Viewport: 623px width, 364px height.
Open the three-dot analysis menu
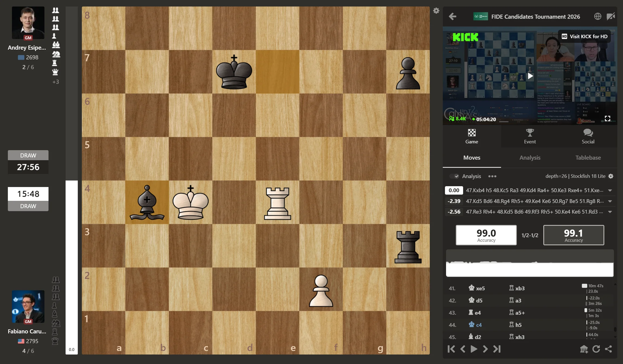(492, 176)
